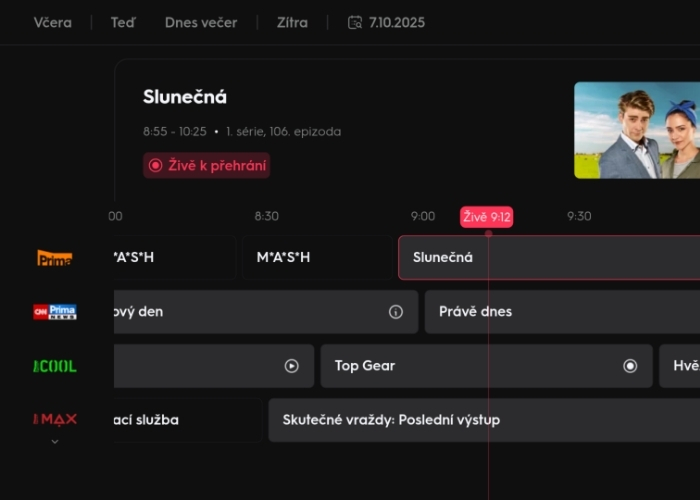Go to the Zítra tab
This screenshot has height=500, width=700.
tap(292, 22)
